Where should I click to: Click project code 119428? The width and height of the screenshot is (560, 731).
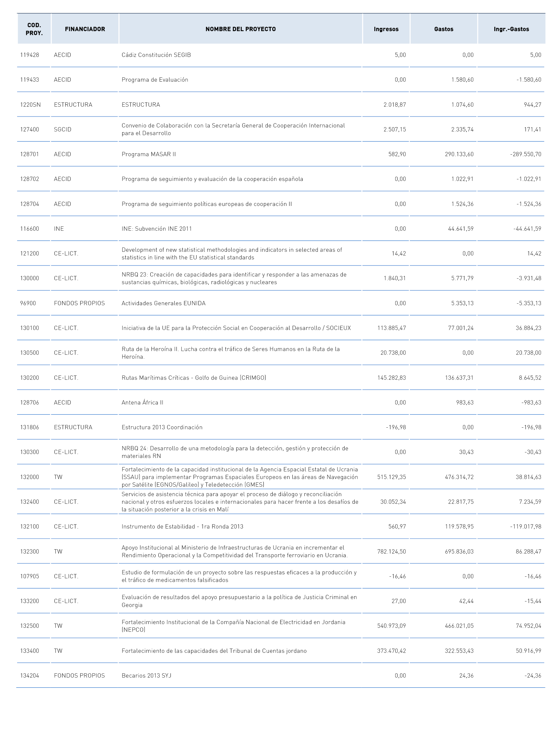tap(30, 55)
